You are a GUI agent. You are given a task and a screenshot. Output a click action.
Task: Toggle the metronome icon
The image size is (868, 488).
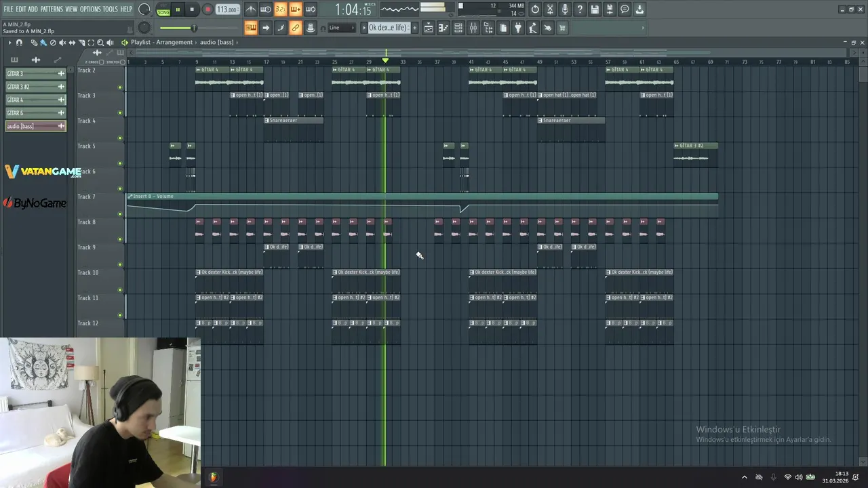pos(251,9)
